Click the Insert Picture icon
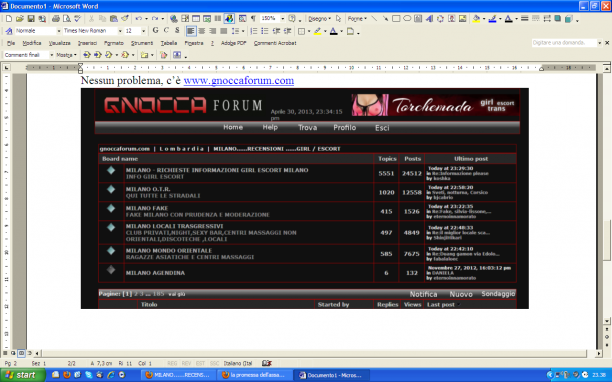 coord(463,18)
